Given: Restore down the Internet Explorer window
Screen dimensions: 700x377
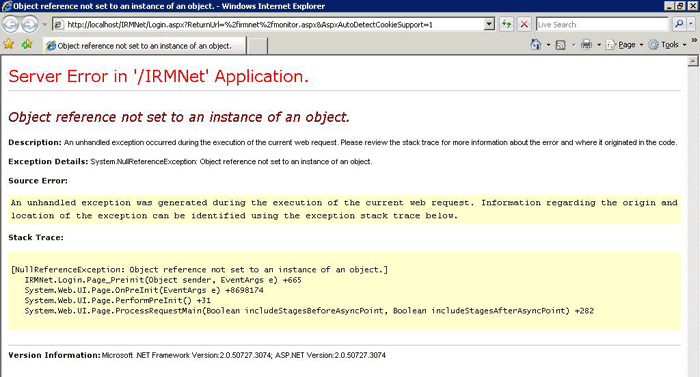Looking at the screenshot, I should 680,6.
